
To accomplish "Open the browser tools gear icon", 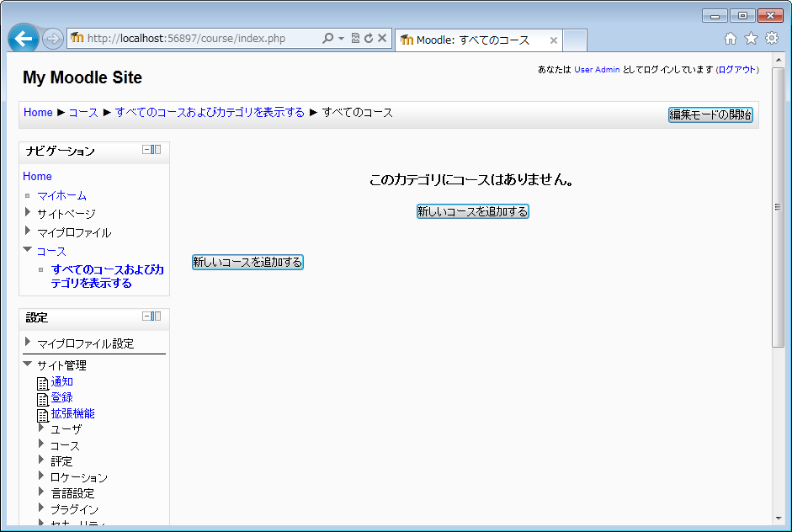I will [771, 39].
